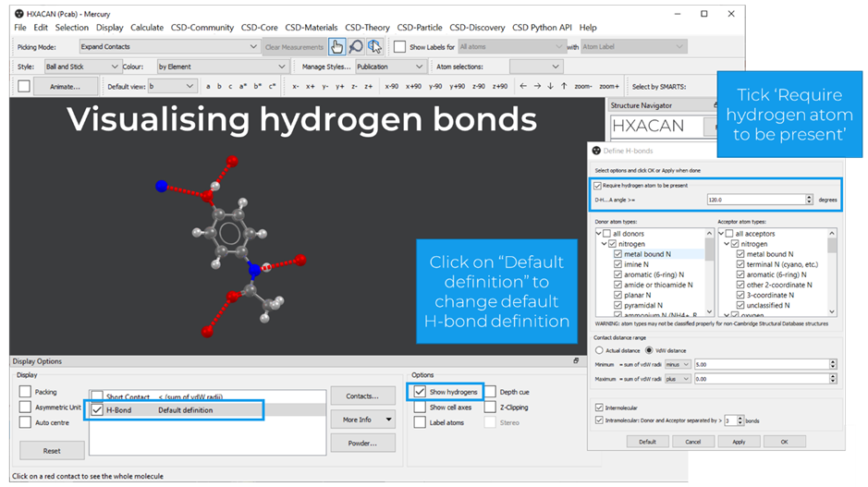
Task: Click the up arrow translate button
Action: [x=565, y=87]
